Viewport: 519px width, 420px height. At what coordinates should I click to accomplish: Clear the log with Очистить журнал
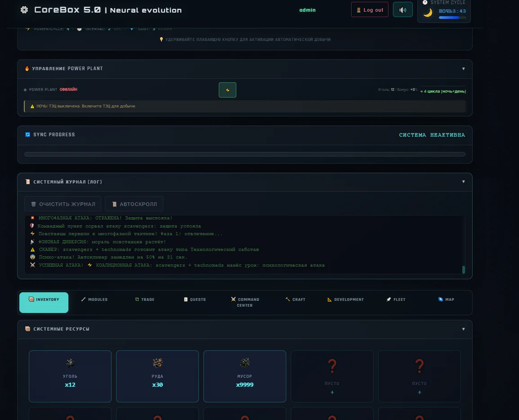tap(63, 204)
